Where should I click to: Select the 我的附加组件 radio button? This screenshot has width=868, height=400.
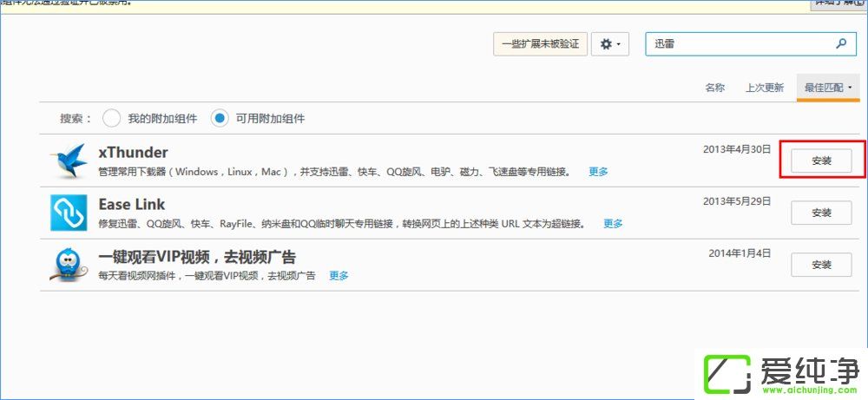tap(112, 118)
